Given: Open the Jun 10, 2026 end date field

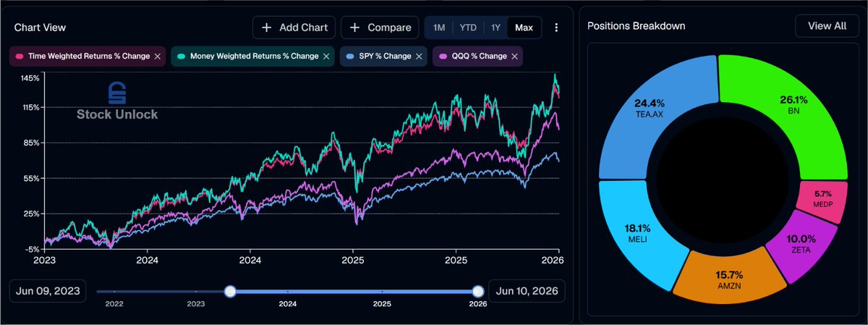Looking at the screenshot, I should point(527,291).
